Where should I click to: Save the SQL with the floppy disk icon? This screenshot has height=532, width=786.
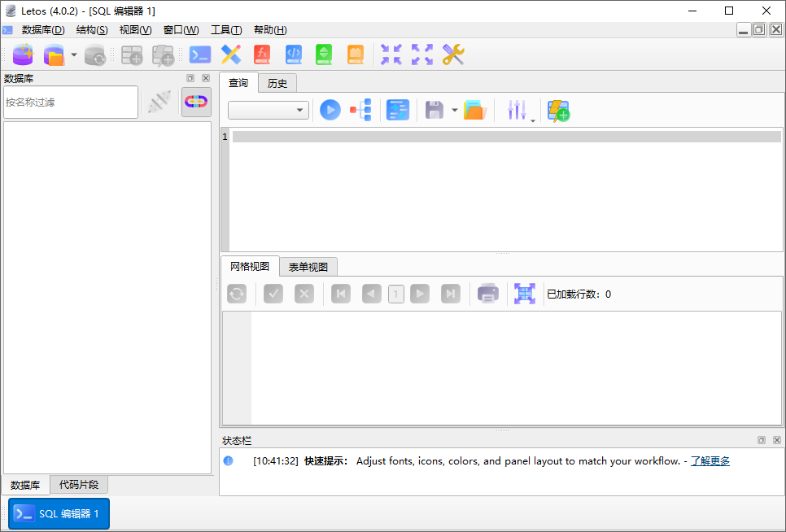tap(434, 110)
